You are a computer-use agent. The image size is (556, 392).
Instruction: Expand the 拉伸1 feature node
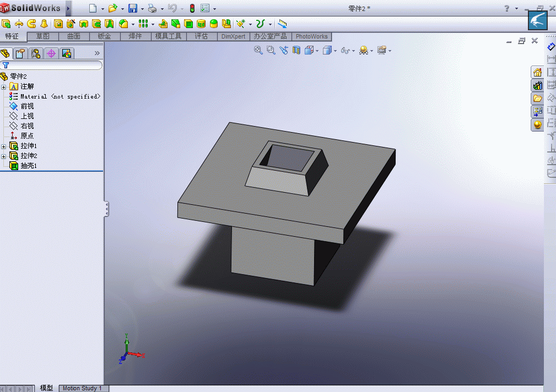pyautogui.click(x=3, y=146)
